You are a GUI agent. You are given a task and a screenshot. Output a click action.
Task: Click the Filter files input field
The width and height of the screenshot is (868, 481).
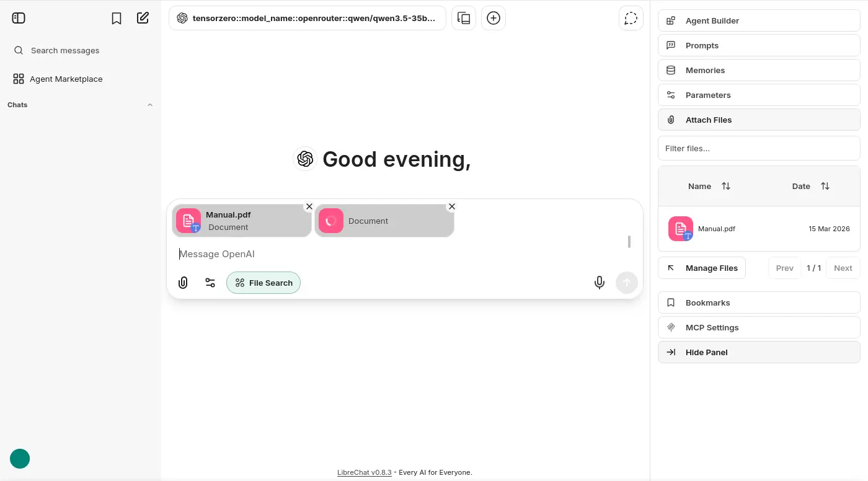759,148
